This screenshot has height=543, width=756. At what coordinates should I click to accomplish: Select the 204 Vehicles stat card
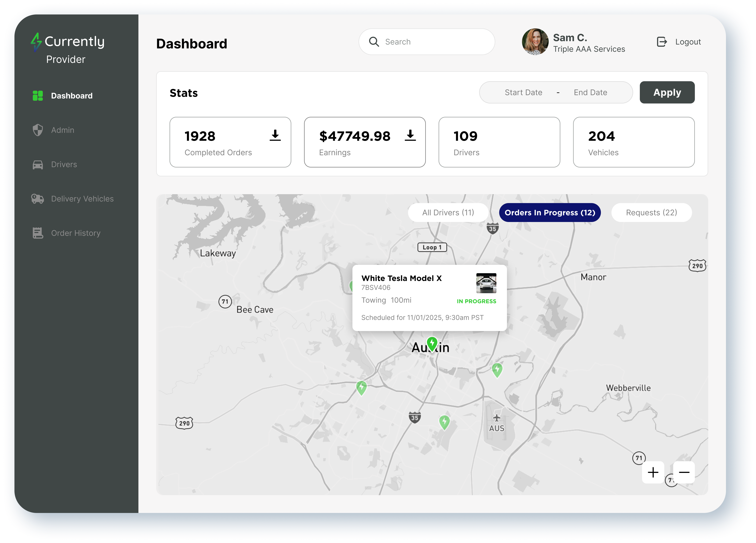pos(634,142)
